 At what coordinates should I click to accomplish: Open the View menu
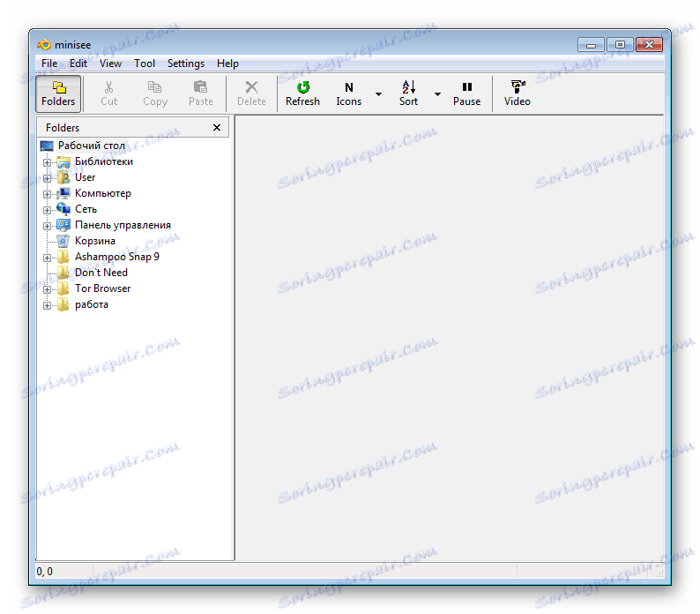110,64
